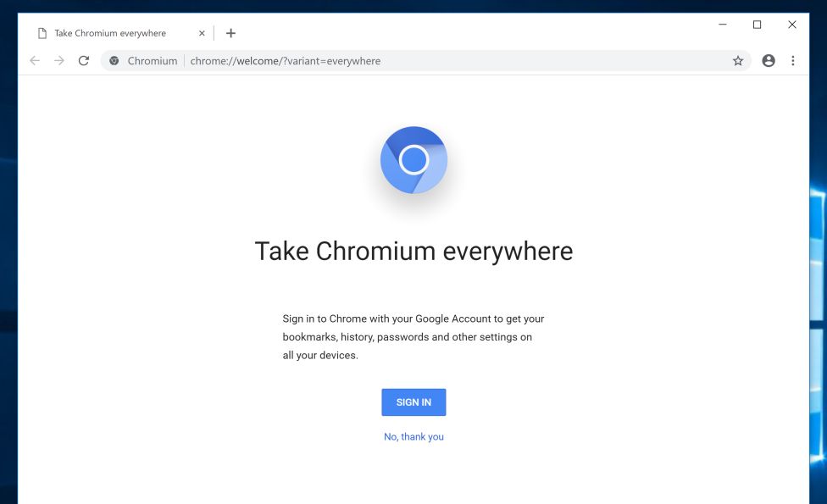
Task: Click the No, thank you link
Action: point(413,436)
